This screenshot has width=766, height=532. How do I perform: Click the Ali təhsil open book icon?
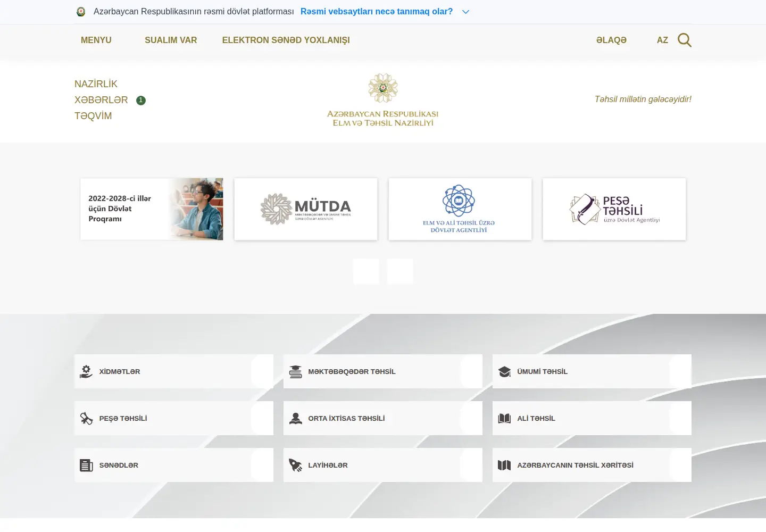pos(504,418)
